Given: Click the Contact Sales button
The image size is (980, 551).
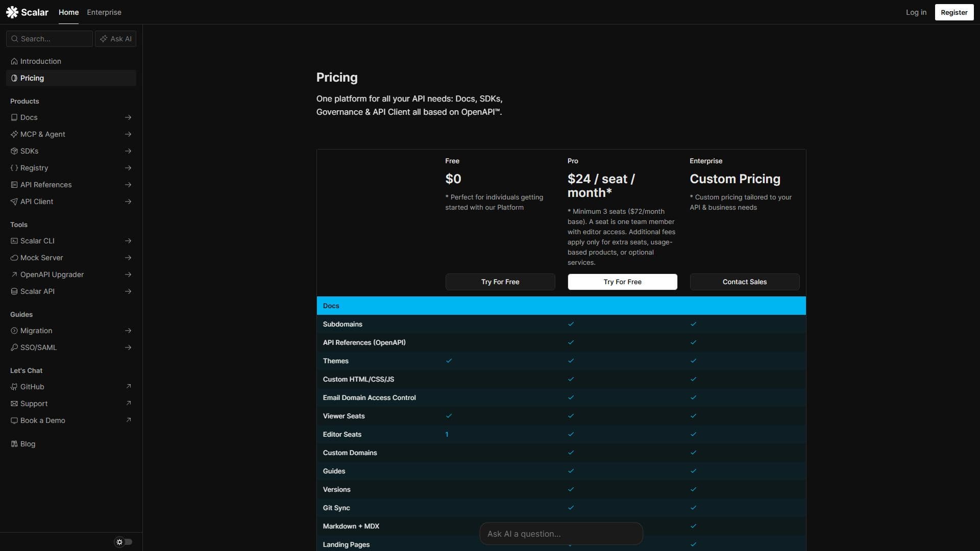Looking at the screenshot, I should [x=745, y=282].
